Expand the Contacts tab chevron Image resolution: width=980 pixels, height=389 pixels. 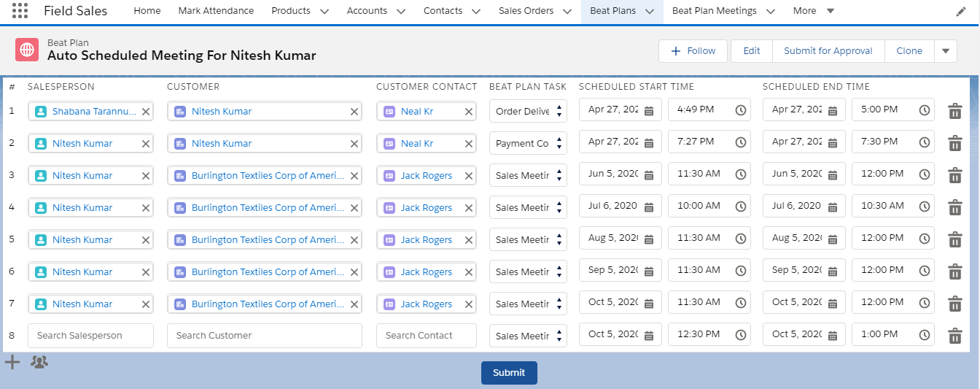click(476, 12)
